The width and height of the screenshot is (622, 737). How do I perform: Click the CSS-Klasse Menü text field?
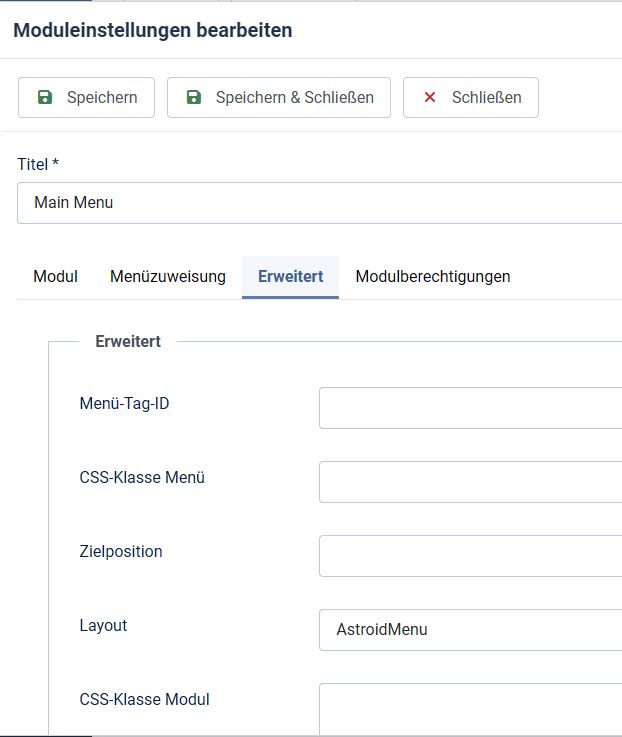471,482
